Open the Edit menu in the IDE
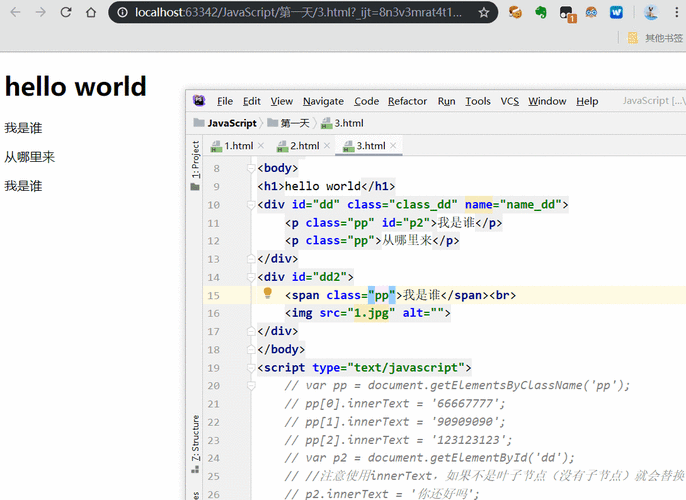 click(252, 101)
